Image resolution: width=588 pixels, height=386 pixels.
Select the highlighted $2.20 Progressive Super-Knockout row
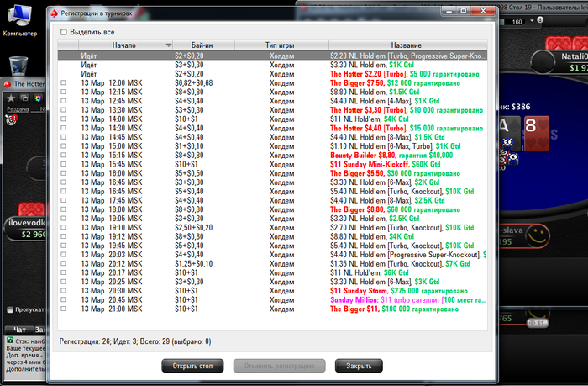[272, 56]
